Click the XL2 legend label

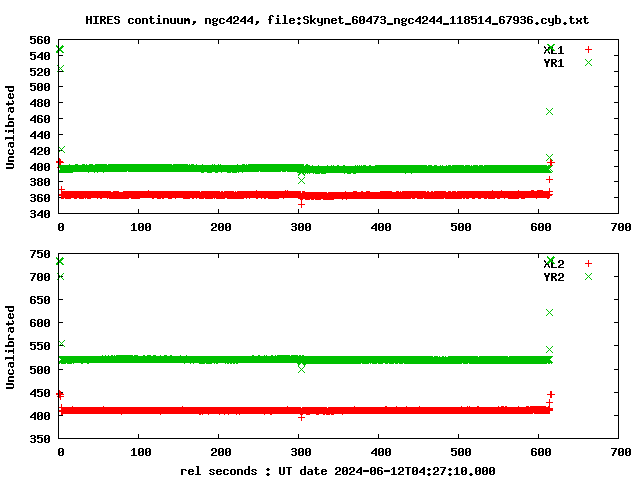click(x=554, y=264)
